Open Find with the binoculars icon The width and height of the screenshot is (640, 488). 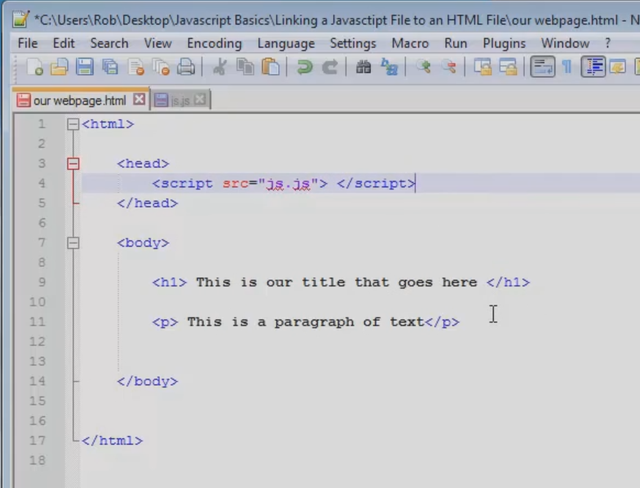point(363,67)
